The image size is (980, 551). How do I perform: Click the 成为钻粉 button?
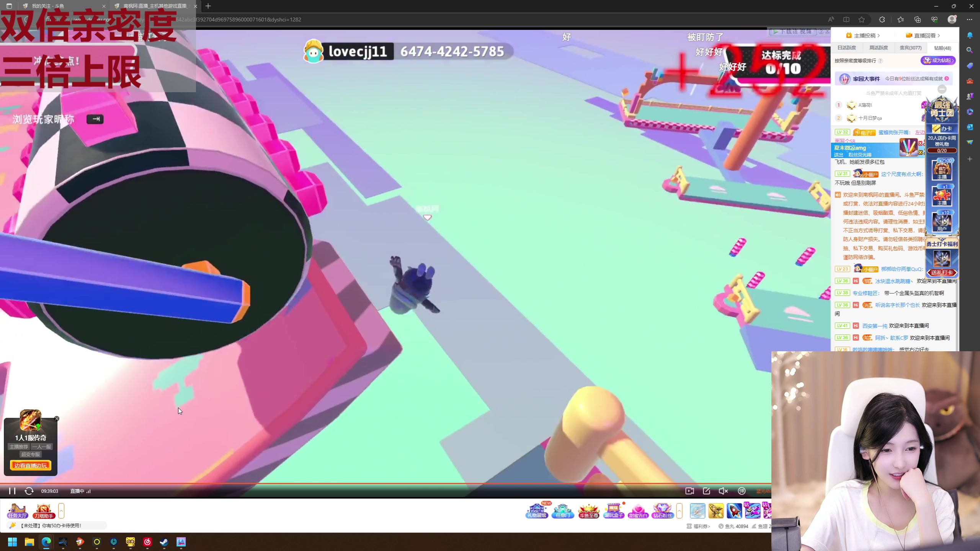tap(938, 60)
